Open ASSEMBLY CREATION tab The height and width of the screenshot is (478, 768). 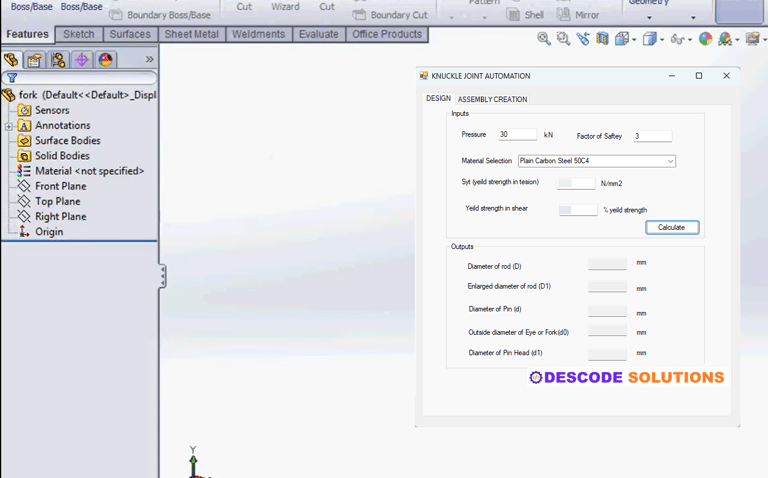point(492,99)
